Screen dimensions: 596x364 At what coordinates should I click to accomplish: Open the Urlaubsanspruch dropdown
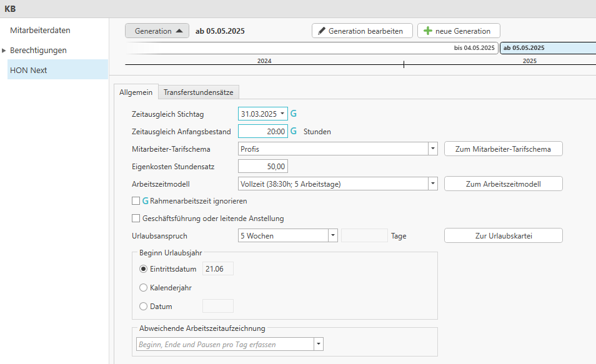pyautogui.click(x=333, y=236)
